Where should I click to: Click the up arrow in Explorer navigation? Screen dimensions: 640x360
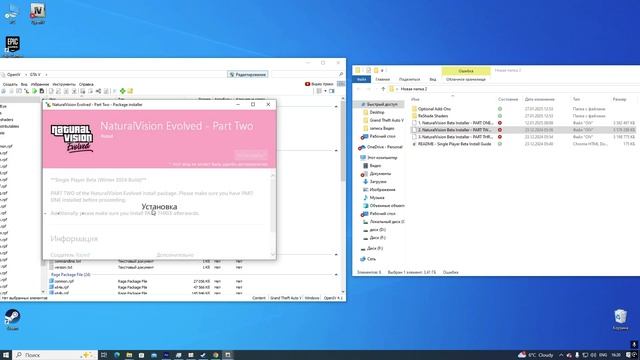[x=383, y=89]
